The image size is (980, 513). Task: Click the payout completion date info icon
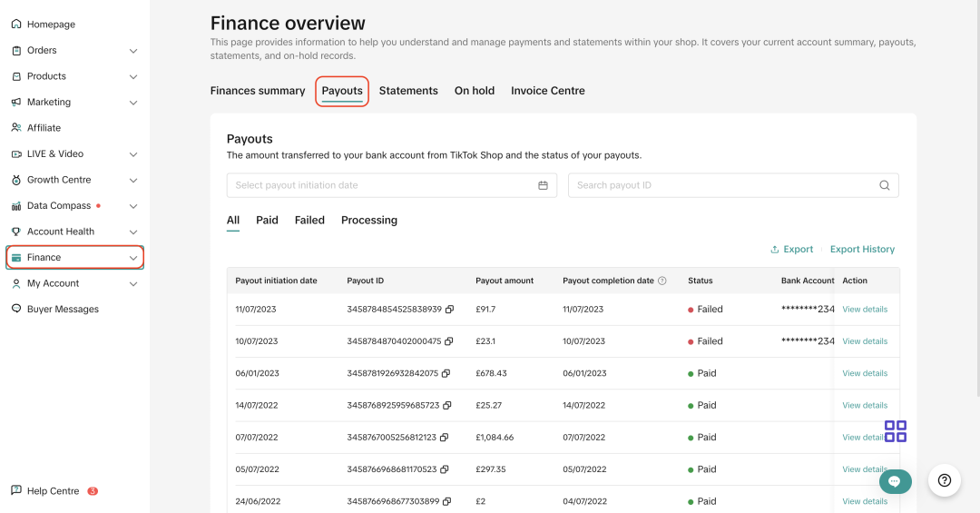pyautogui.click(x=662, y=281)
